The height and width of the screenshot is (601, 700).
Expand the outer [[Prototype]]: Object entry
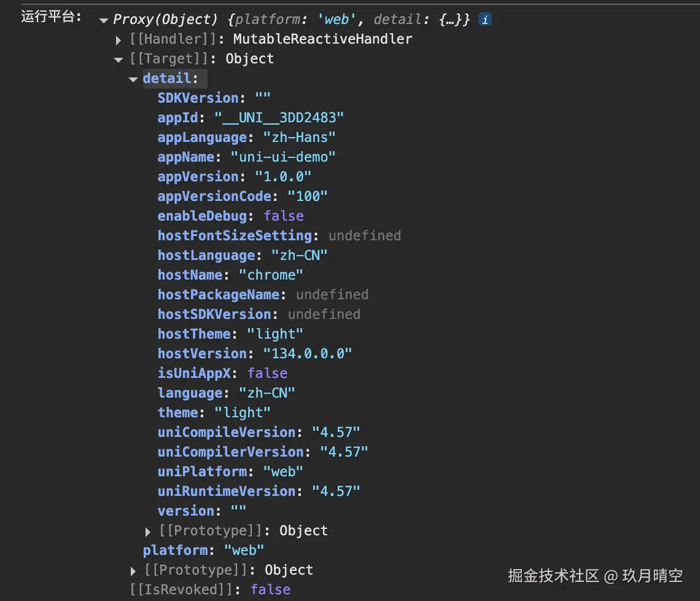[x=133, y=570]
